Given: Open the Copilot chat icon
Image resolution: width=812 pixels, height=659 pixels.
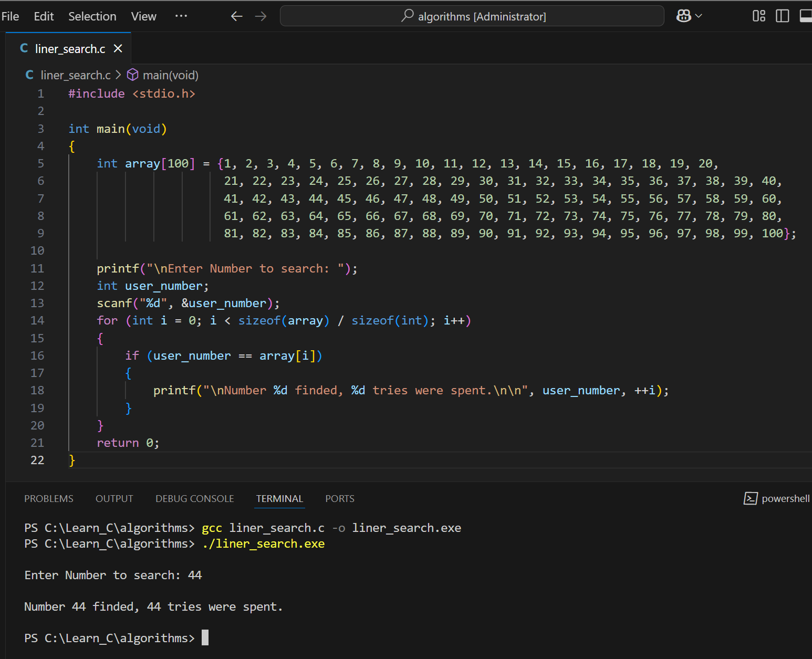Looking at the screenshot, I should [x=683, y=16].
